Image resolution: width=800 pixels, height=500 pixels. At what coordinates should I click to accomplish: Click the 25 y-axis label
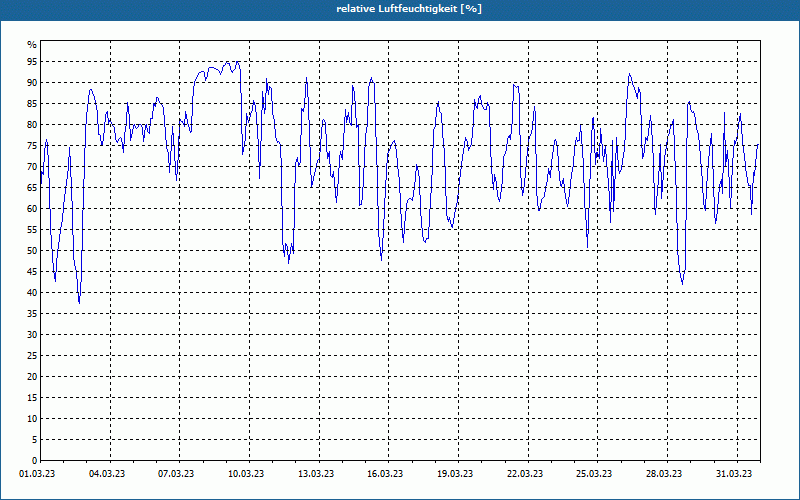coord(32,356)
